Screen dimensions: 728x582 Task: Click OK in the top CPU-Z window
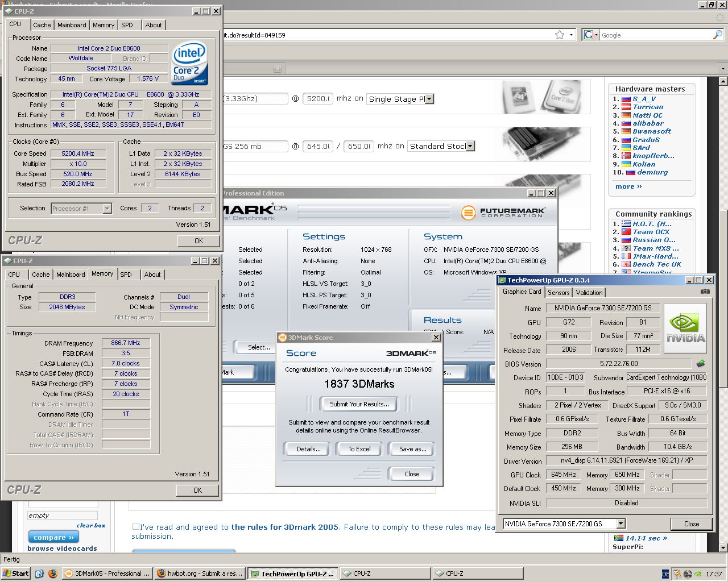point(198,240)
